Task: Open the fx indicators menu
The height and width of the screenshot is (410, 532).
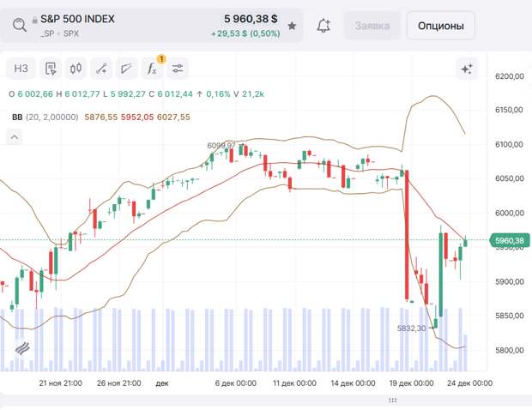Action: tap(153, 69)
